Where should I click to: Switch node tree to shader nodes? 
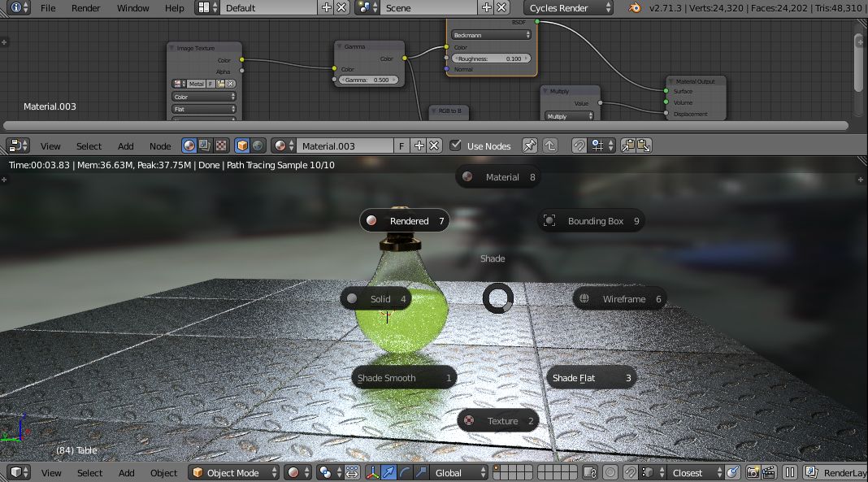[x=189, y=145]
